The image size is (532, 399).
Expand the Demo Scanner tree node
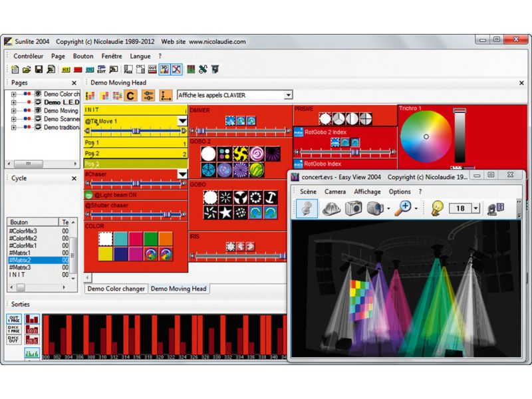click(13, 119)
